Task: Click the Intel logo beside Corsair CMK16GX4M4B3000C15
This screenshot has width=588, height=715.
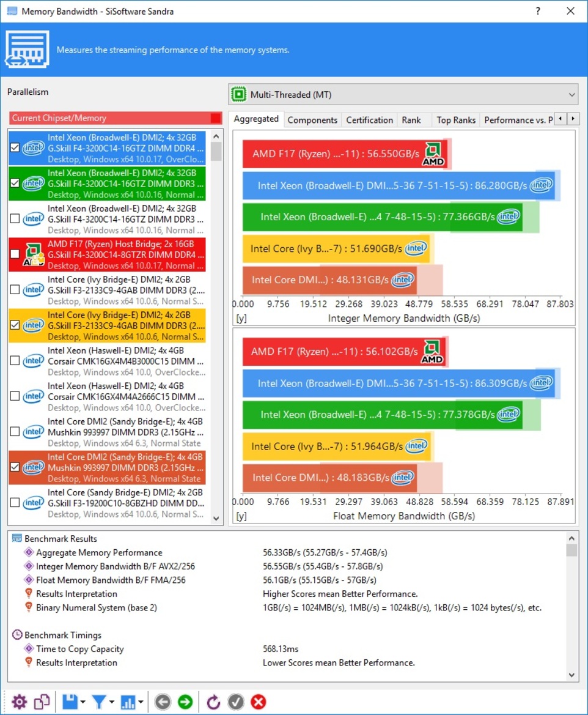Action: coord(33,361)
